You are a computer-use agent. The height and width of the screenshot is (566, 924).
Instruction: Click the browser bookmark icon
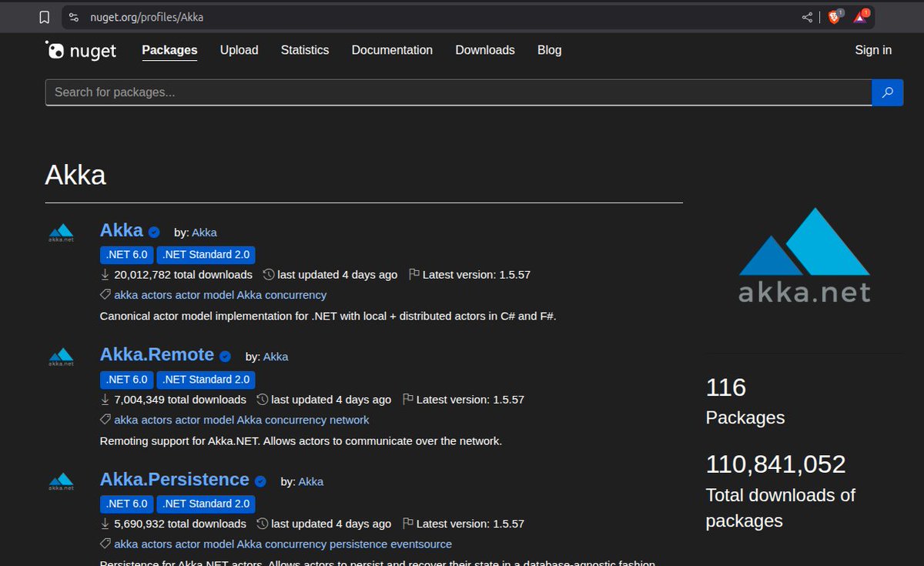[45, 17]
